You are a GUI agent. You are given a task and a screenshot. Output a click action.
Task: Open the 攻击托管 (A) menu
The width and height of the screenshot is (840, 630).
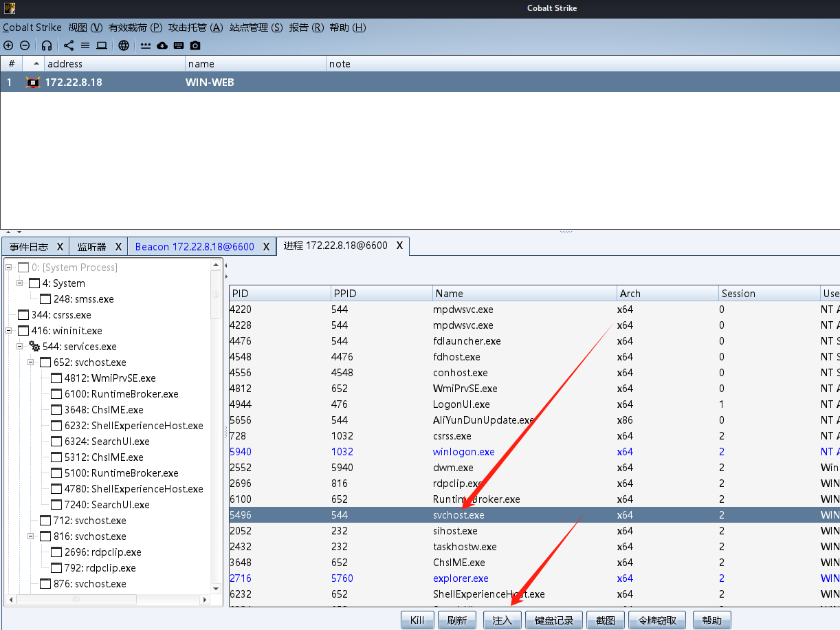click(x=195, y=28)
